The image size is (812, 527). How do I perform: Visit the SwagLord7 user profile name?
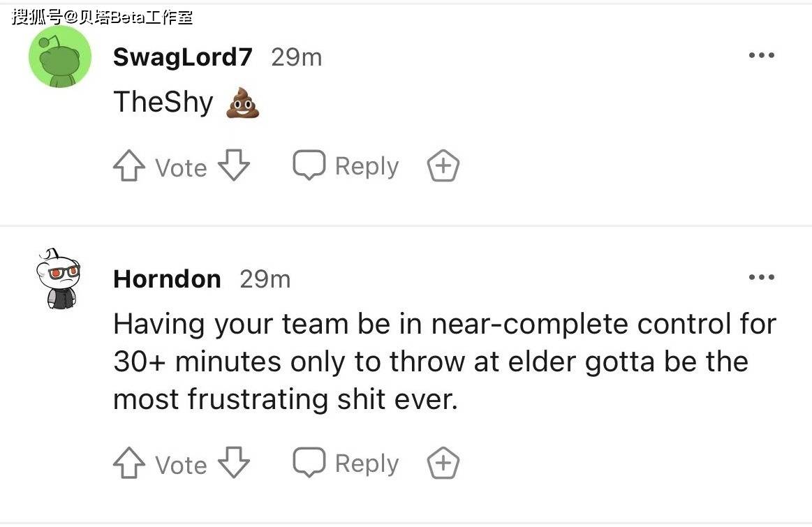pyautogui.click(x=183, y=57)
